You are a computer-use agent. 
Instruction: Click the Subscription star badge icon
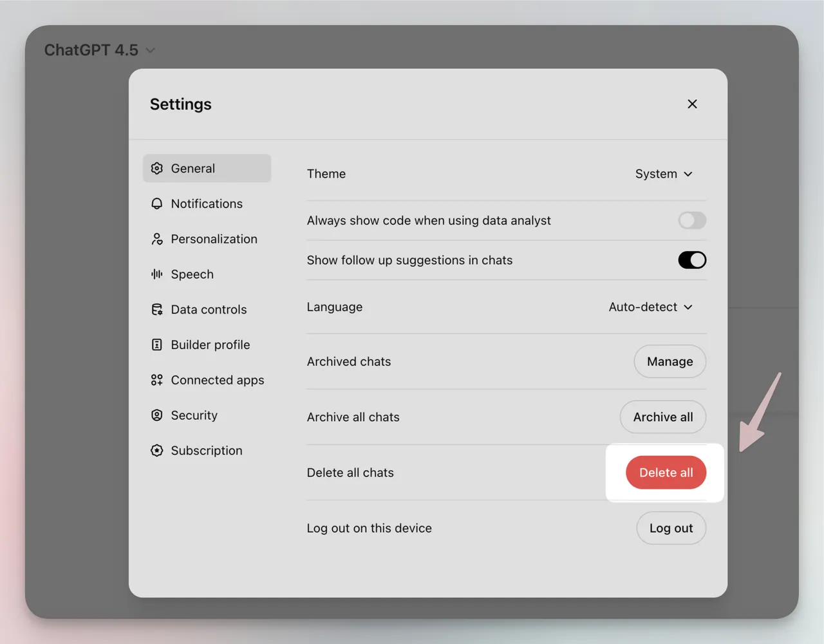tap(157, 451)
